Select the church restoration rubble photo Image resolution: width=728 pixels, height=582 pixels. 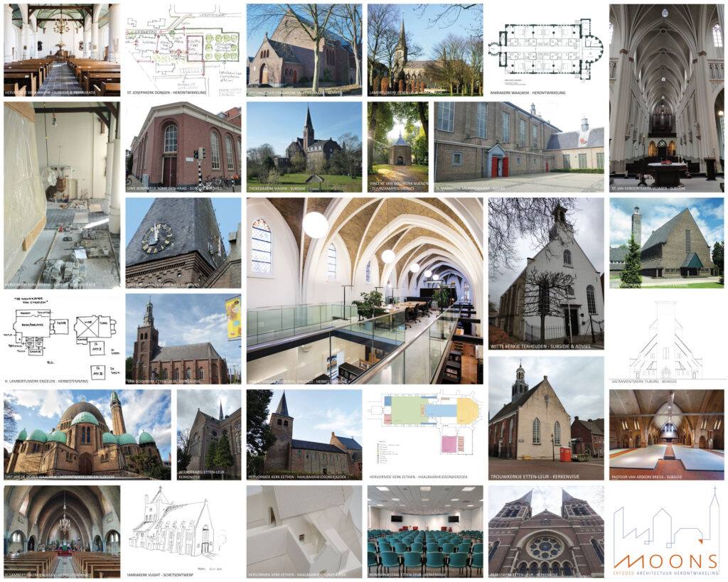click(x=62, y=195)
